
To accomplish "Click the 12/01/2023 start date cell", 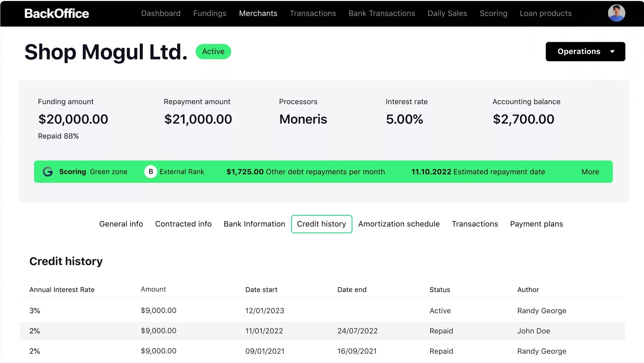I will (x=265, y=311).
